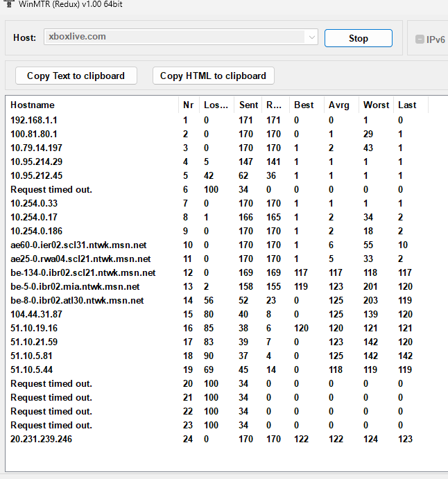Select the 192.168.1.1 hop row
Screen dimensions: 448x479
(34, 120)
